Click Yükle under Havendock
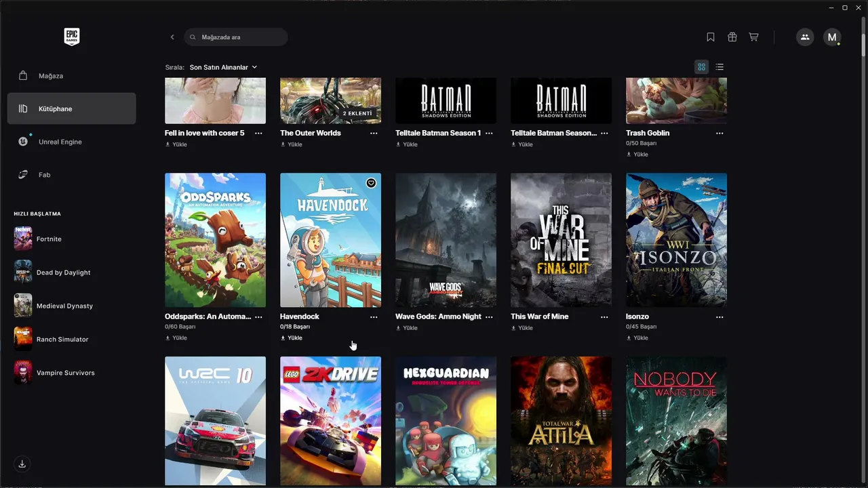The width and height of the screenshot is (868, 488). point(292,338)
